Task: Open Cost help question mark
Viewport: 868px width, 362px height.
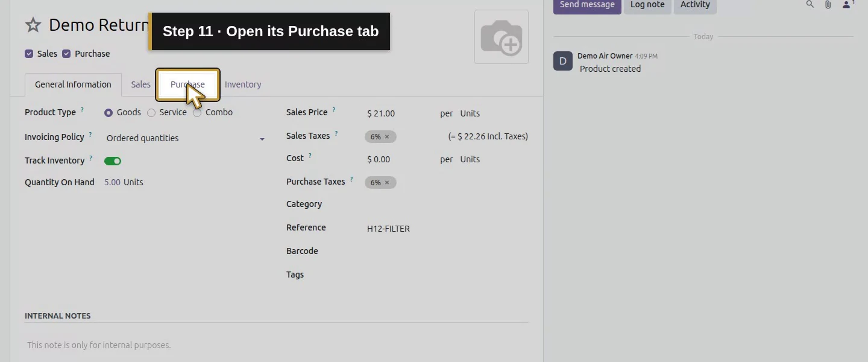Action: point(310,156)
